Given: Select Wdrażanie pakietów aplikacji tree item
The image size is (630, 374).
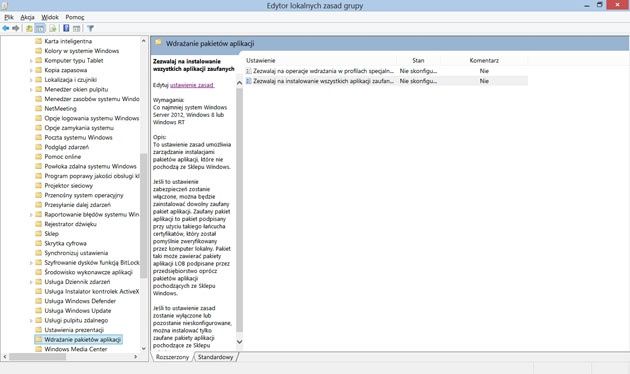Looking at the screenshot, I should pyautogui.click(x=82, y=339).
